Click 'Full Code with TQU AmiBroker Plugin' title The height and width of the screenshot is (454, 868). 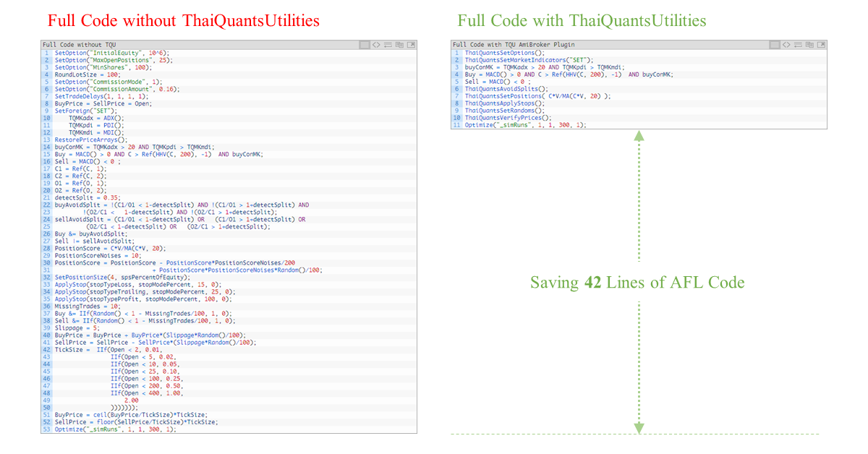point(512,45)
